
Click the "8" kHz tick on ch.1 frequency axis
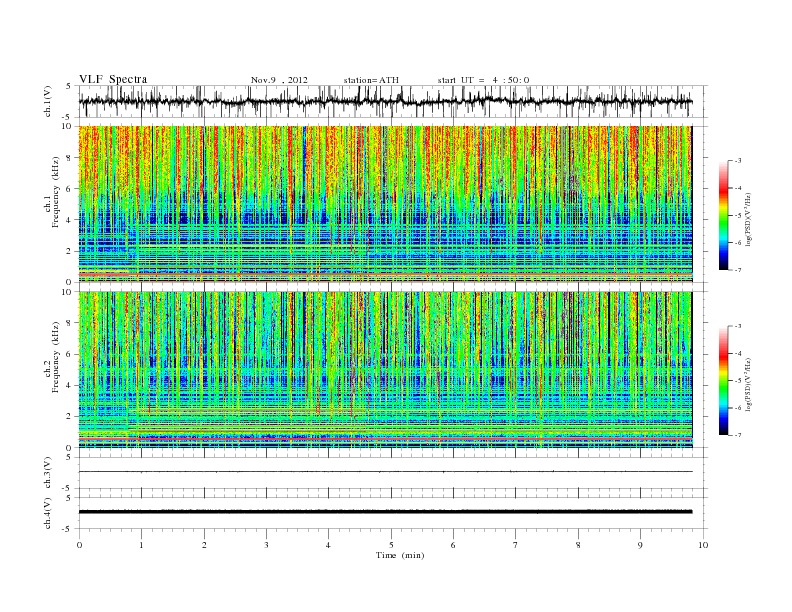pos(70,158)
